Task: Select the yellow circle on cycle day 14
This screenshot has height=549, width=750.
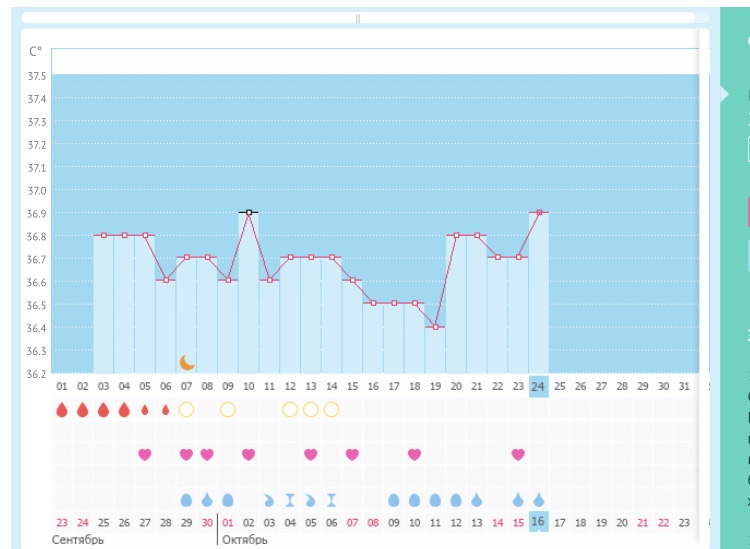Action: coord(331,409)
